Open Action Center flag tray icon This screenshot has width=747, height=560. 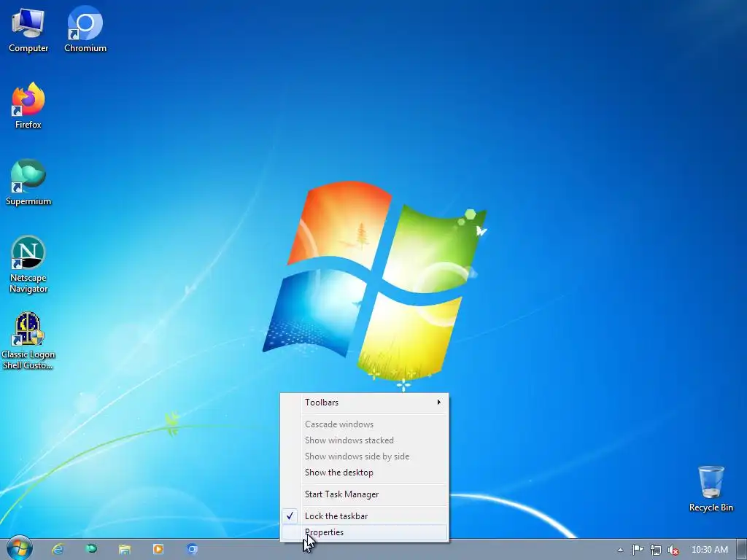638,550
